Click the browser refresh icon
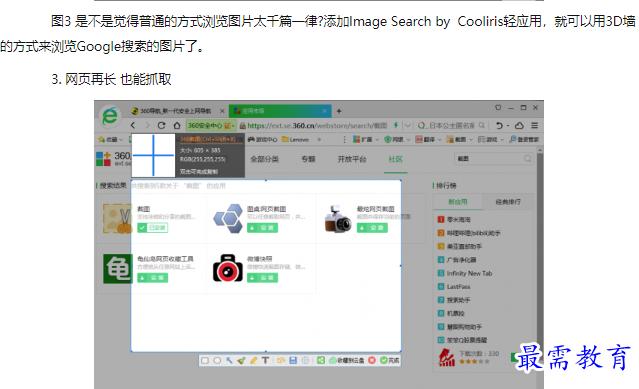The image size is (639, 389). 161,125
